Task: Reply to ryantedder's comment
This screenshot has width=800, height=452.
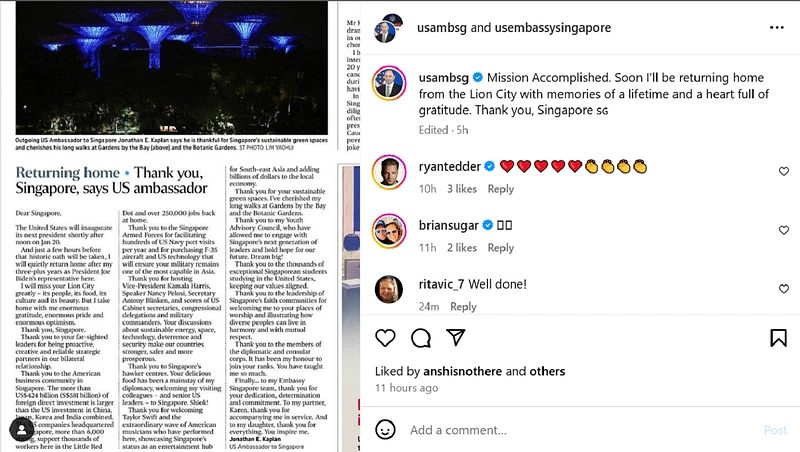Action: tap(501, 189)
